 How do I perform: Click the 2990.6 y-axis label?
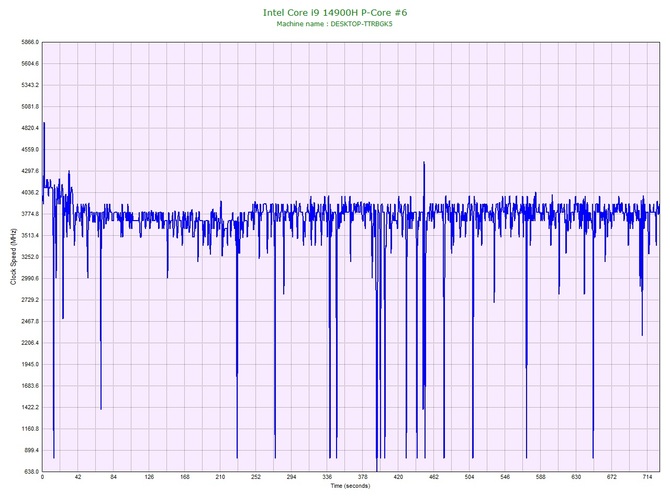click(30, 279)
